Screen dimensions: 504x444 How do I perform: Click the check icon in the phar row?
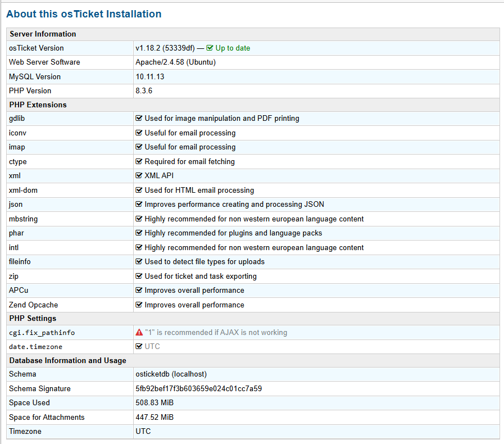139,233
